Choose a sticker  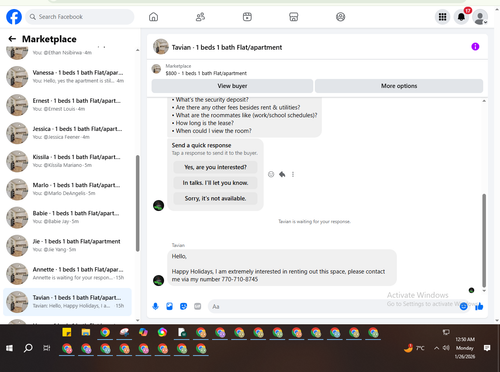pos(183,306)
